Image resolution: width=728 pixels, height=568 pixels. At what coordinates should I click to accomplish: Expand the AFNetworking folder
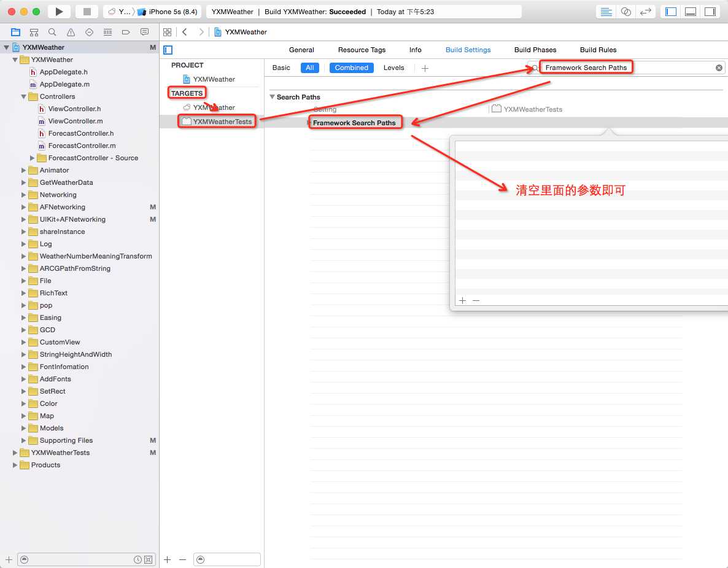[24, 207]
